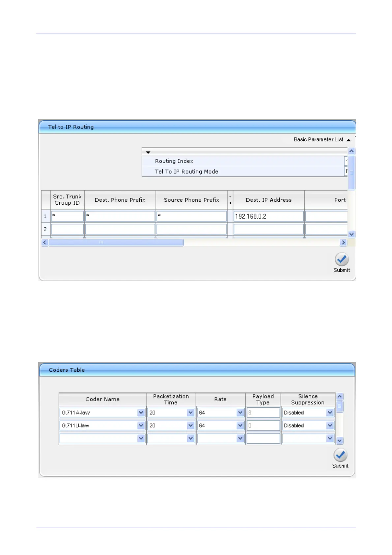Click payload type field showing 0
The height and width of the screenshot is (555, 392).
(x=263, y=425)
